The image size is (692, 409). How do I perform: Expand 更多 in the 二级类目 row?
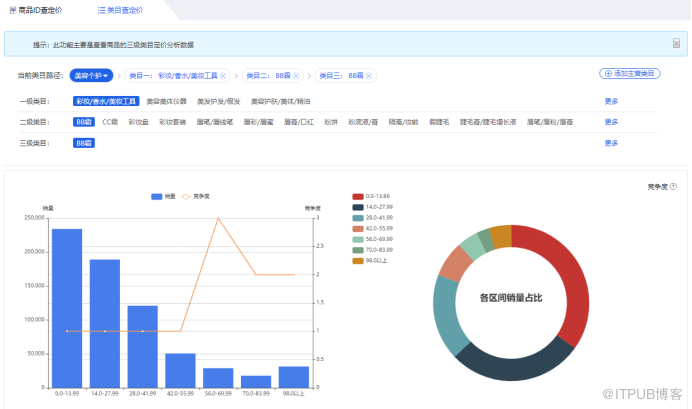point(612,122)
